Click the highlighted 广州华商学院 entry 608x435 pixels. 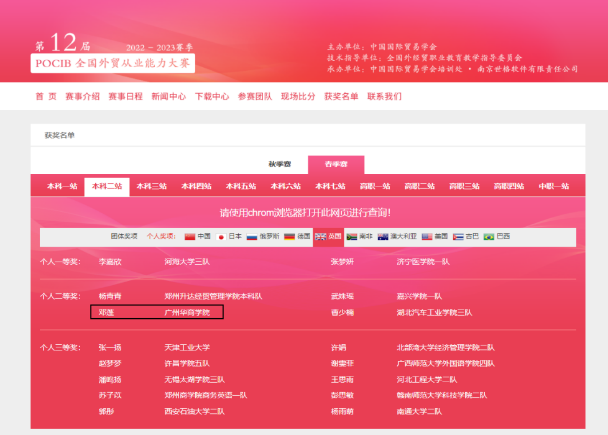point(187,312)
